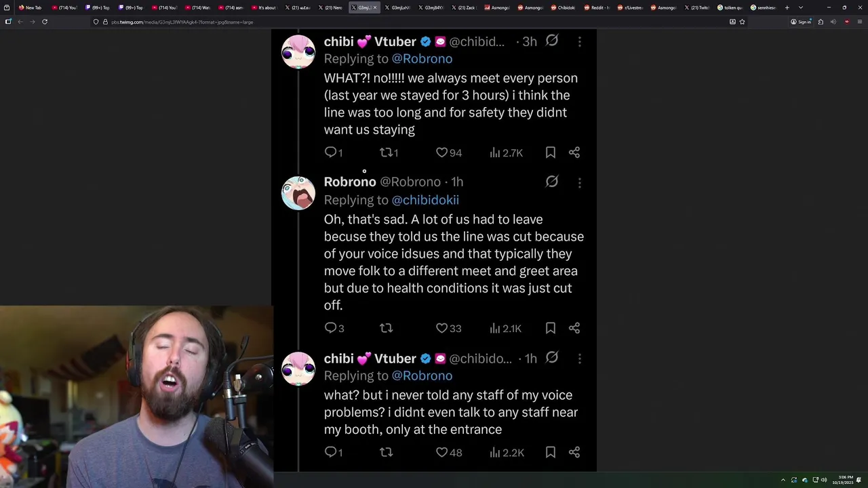The width and height of the screenshot is (868, 488).
Task: Bookmark this page with the star icon
Action: coord(742,22)
